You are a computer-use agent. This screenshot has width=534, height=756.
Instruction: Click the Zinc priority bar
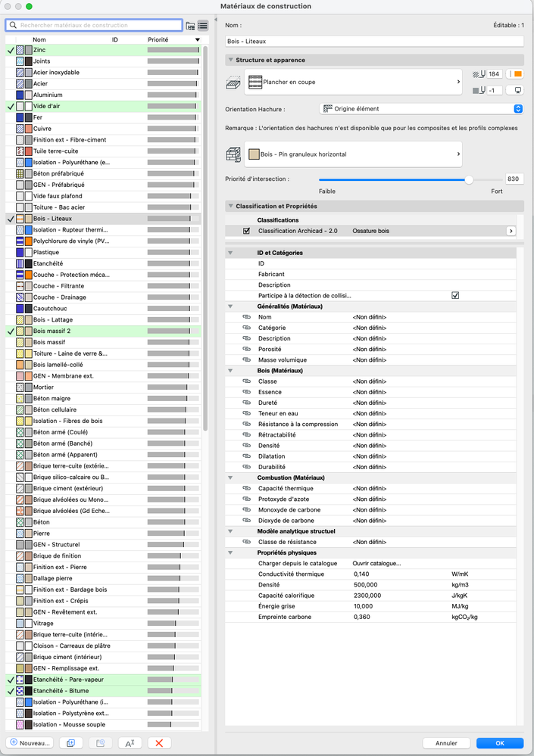click(x=173, y=50)
